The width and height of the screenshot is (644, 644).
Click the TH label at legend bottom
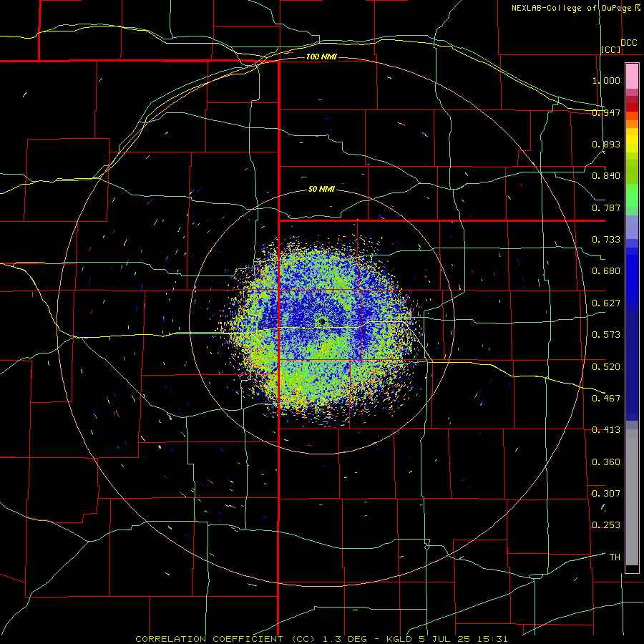615,557
